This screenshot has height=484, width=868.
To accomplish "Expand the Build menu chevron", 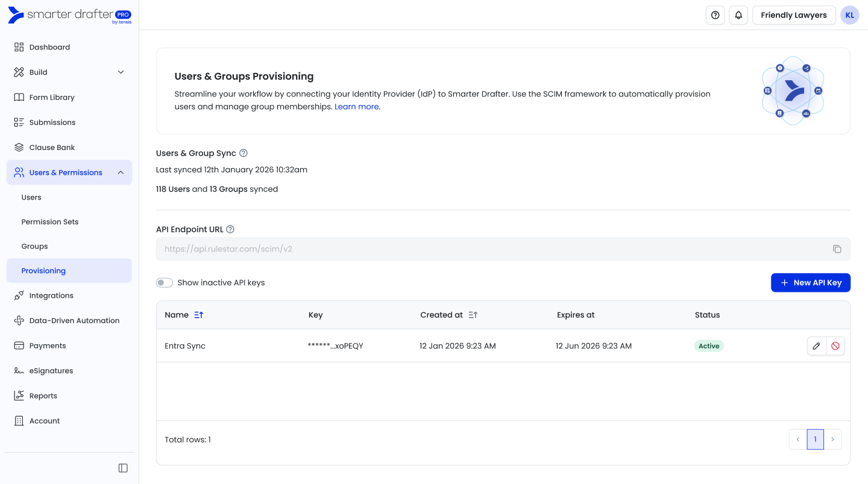I will [121, 72].
